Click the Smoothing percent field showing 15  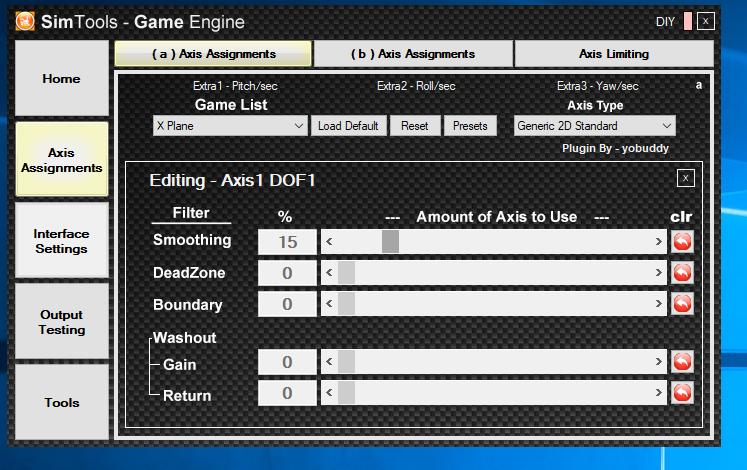(x=287, y=242)
